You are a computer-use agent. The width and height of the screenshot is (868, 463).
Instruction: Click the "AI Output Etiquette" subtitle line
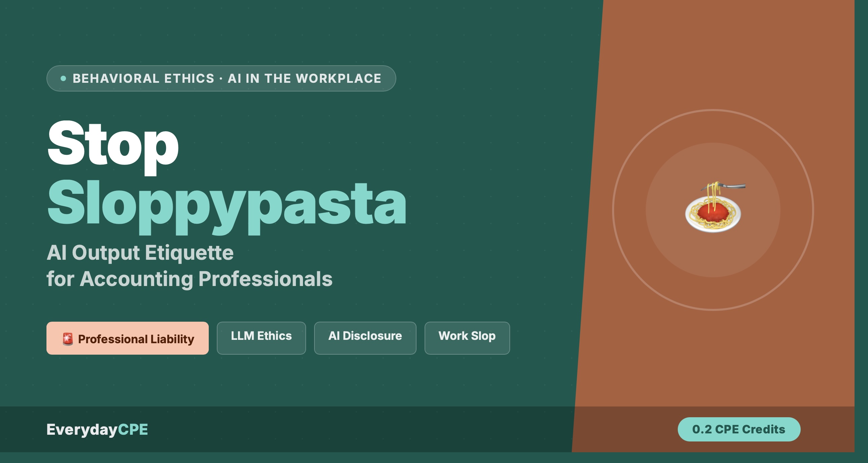tap(140, 253)
